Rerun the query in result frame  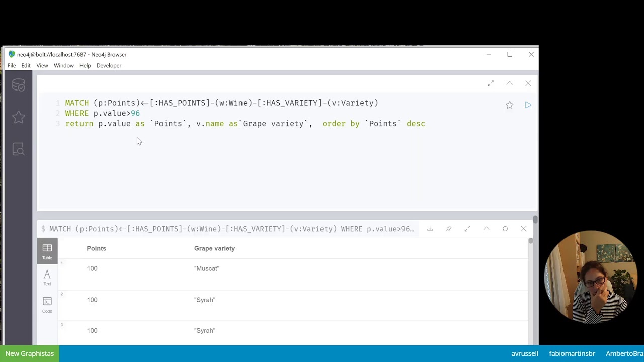(x=505, y=229)
